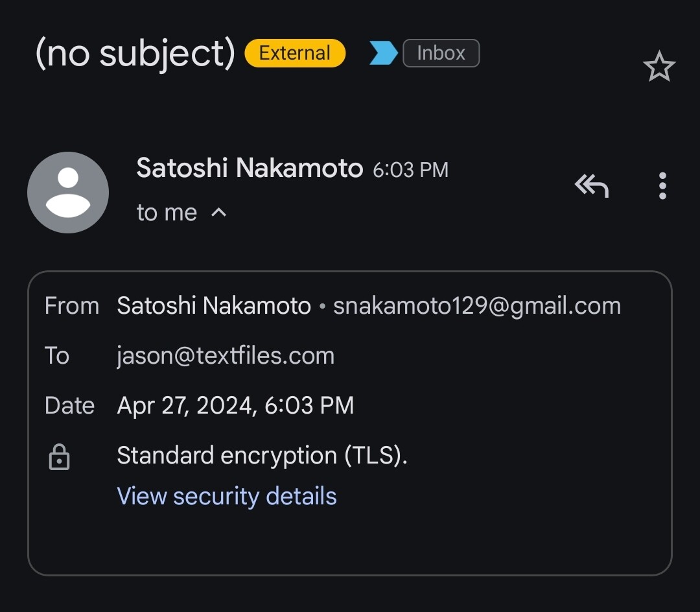Tap the sender's gray avatar icon
Viewport: 700px width, 612px height.
tap(68, 193)
